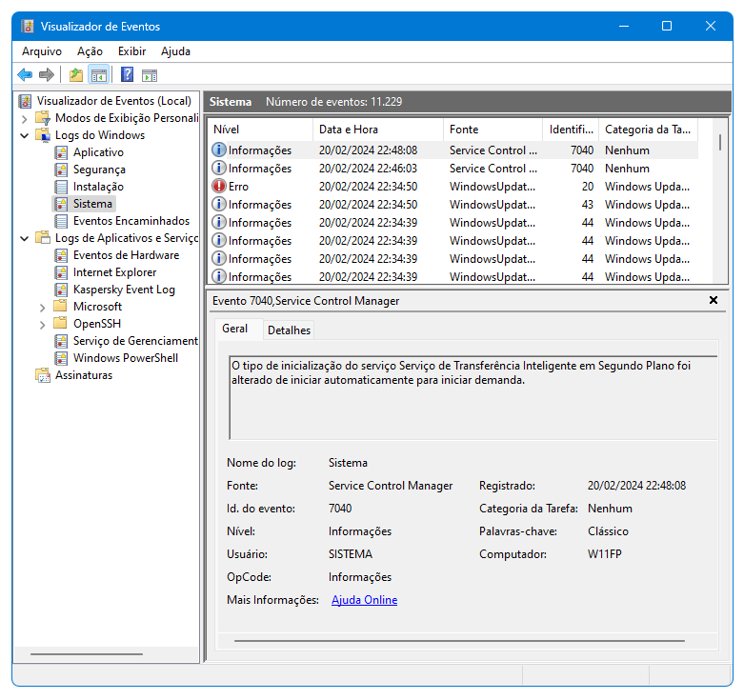Sort by the Categoria da Ta... column header

[648, 130]
